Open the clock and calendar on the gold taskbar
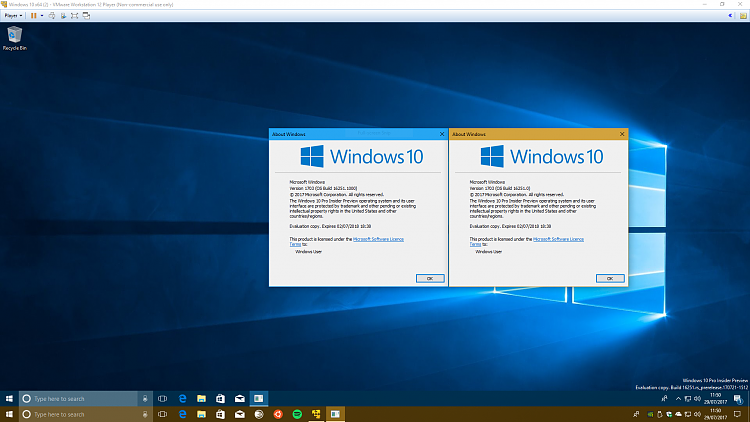 click(x=716, y=414)
